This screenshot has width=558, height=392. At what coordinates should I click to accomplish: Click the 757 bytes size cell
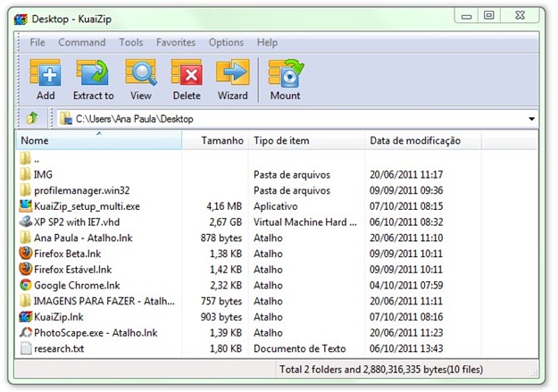point(221,301)
